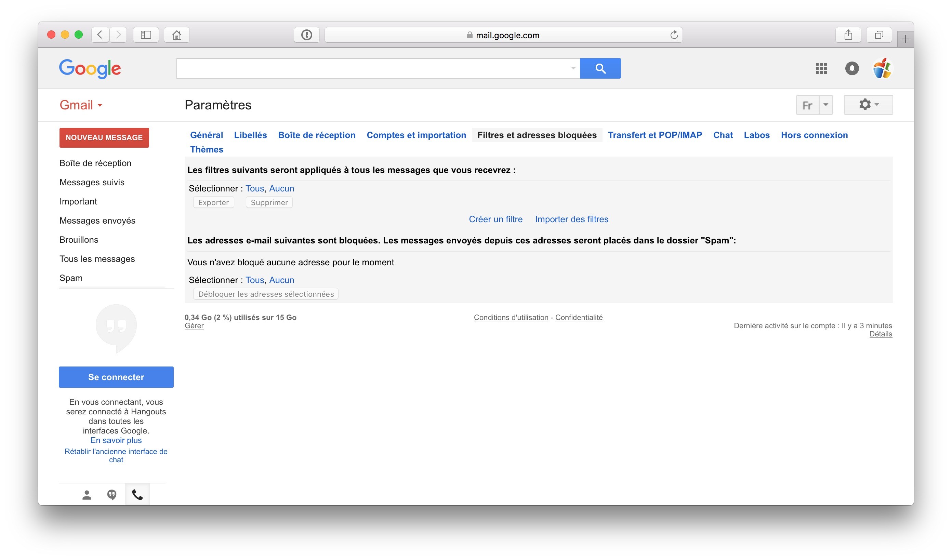Open the Brouillons folder
This screenshot has width=952, height=560.
tap(79, 240)
